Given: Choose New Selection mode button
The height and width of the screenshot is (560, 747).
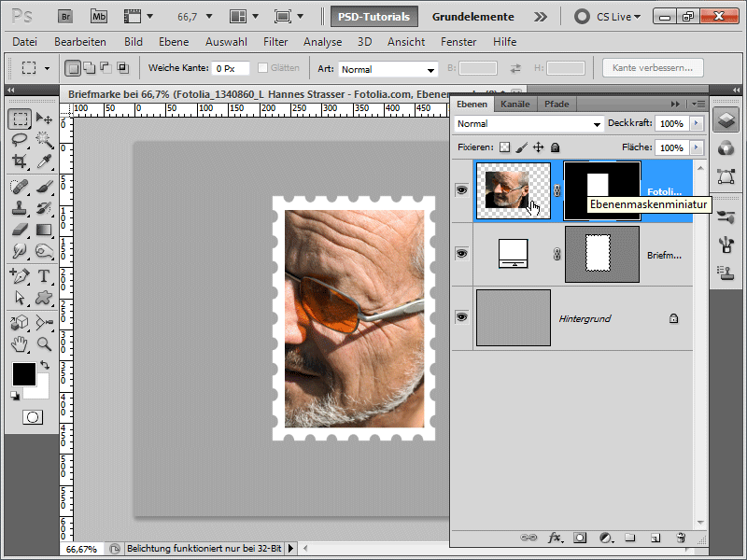Looking at the screenshot, I should (73, 68).
